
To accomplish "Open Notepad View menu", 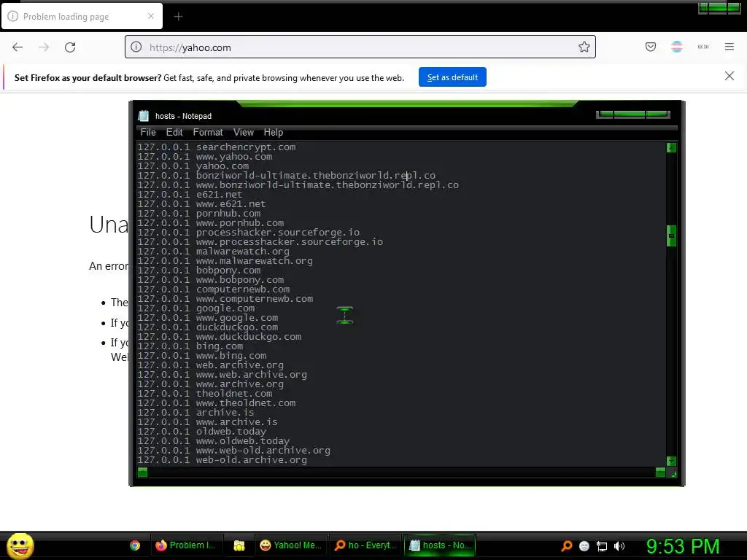I will point(244,133).
